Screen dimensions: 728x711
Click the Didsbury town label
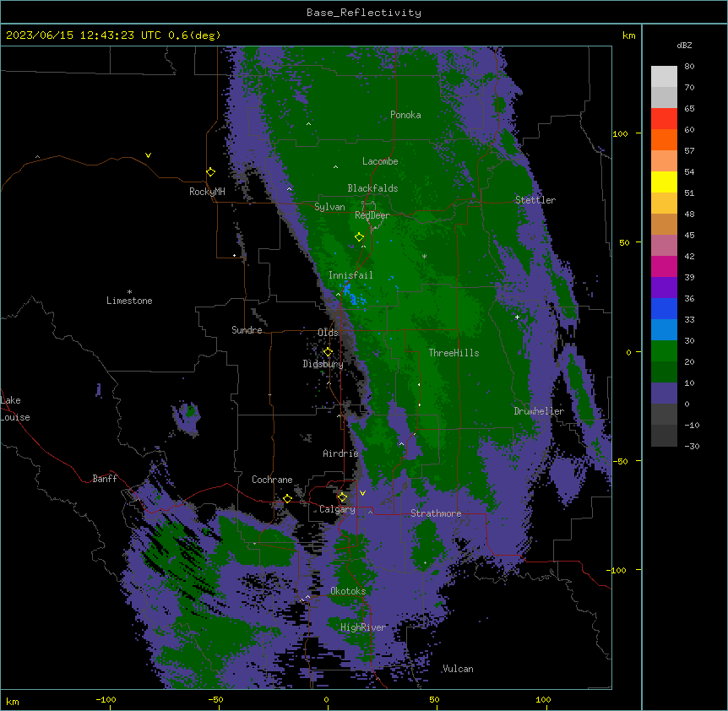(323, 364)
